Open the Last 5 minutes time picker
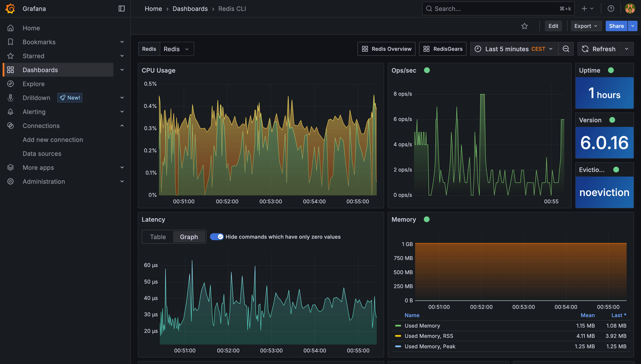The width and height of the screenshot is (641, 364). coord(514,49)
